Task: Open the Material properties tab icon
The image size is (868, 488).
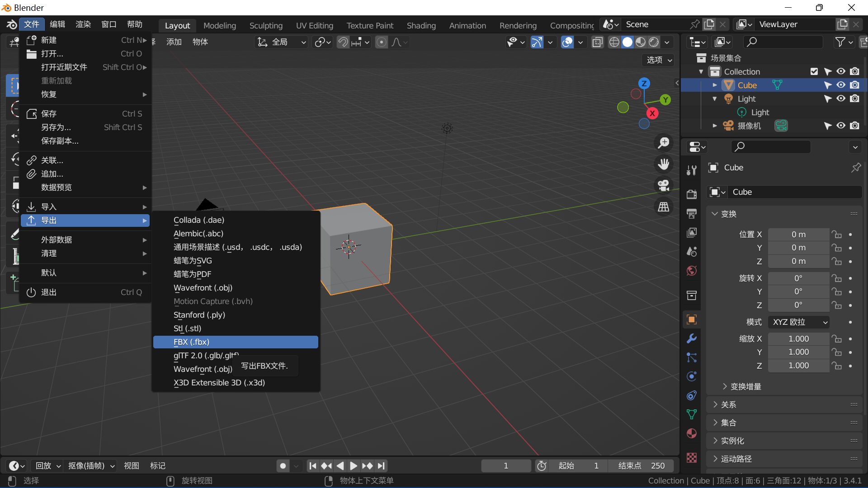Action: tap(691, 433)
